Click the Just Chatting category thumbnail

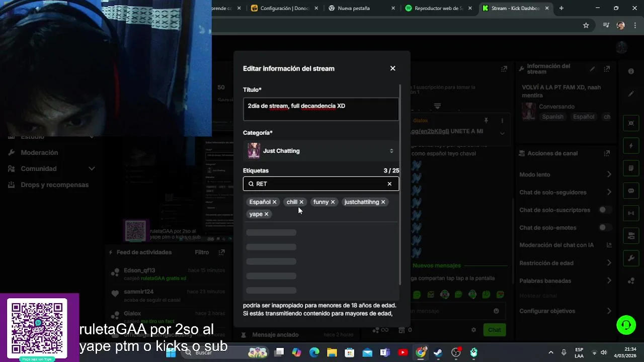coord(254,151)
